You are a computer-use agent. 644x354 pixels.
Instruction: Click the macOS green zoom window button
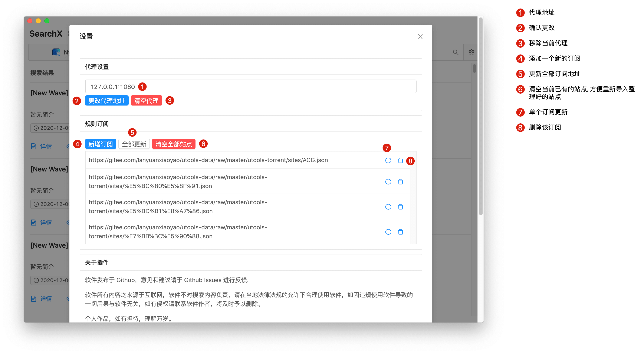[x=47, y=21]
